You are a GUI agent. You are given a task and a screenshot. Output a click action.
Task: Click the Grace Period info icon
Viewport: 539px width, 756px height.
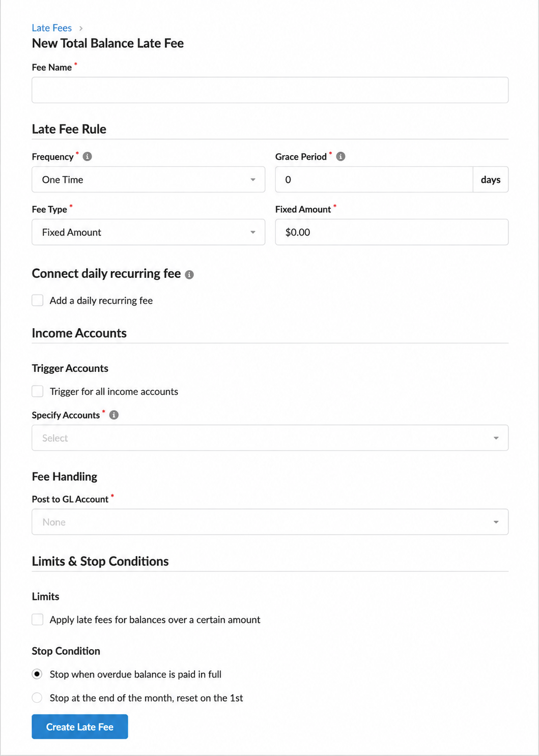[341, 156]
